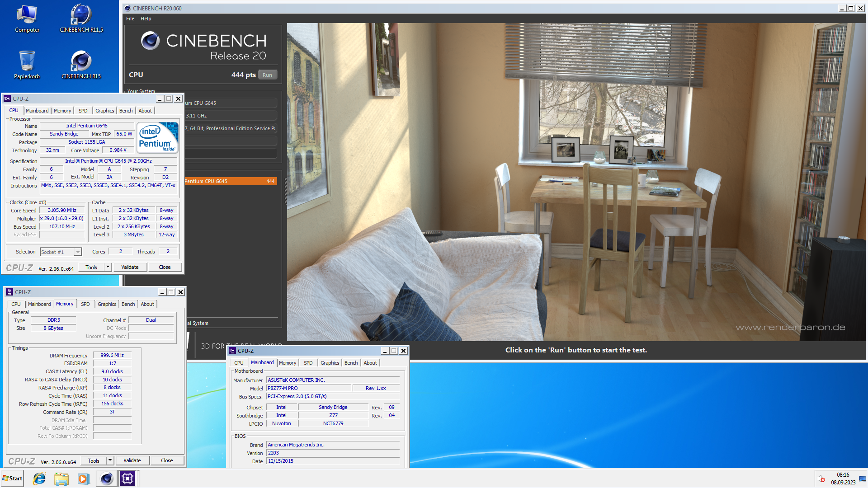
Task: Switch to CPU tab in Memory CPU-Z window
Action: pos(16,304)
